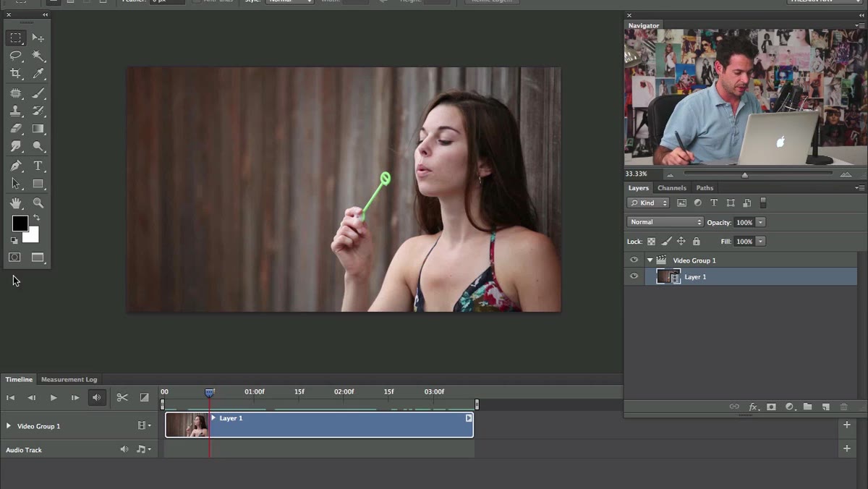Image resolution: width=868 pixels, height=489 pixels.
Task: Select the Rectangle shape tool
Action: coord(38,184)
